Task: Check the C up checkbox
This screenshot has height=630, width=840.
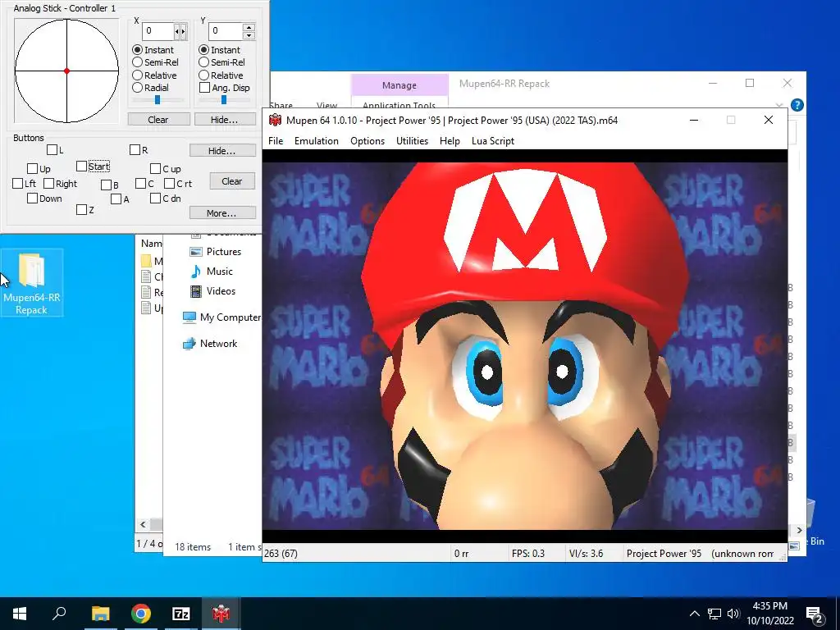Action: 155,169
